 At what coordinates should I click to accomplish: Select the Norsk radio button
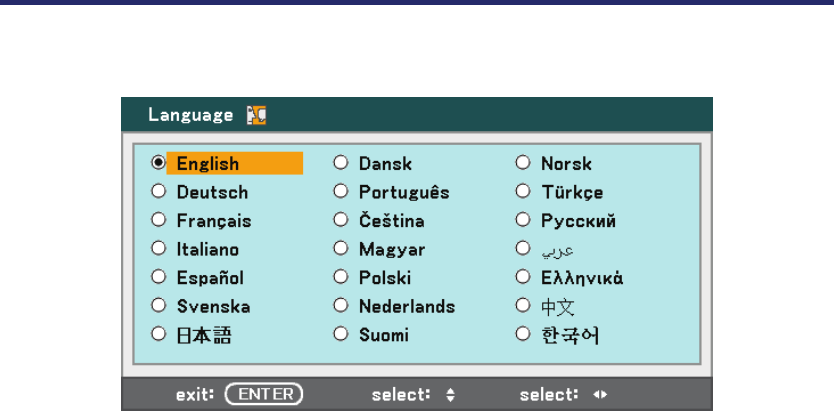click(523, 163)
